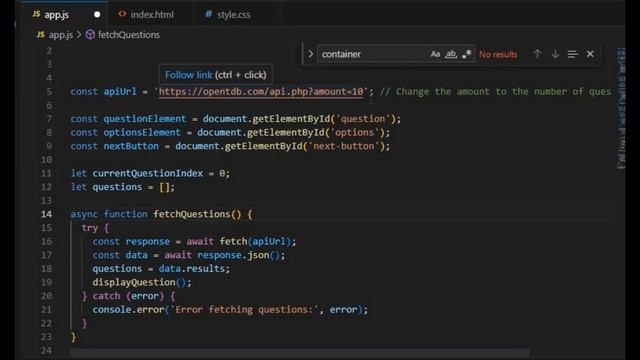Viewport: 640px width, 360px height.
Task: Click 'questionElement' variable on line 7
Action: click(x=144, y=119)
